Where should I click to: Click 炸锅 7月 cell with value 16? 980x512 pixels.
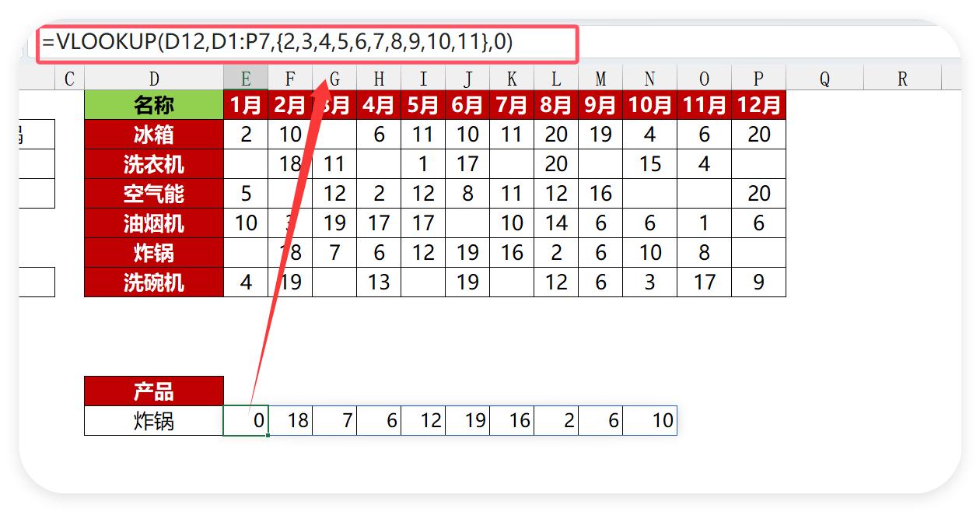click(x=512, y=253)
